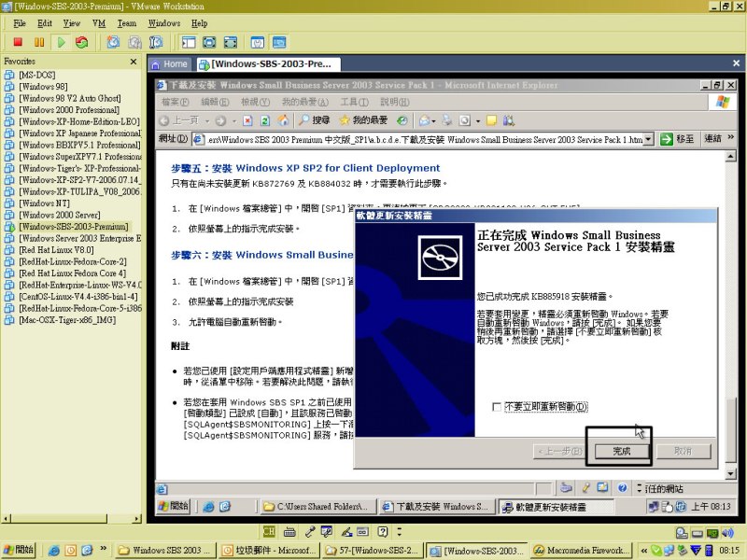
Task: Switch to the VMware Home tab
Action: (x=170, y=64)
